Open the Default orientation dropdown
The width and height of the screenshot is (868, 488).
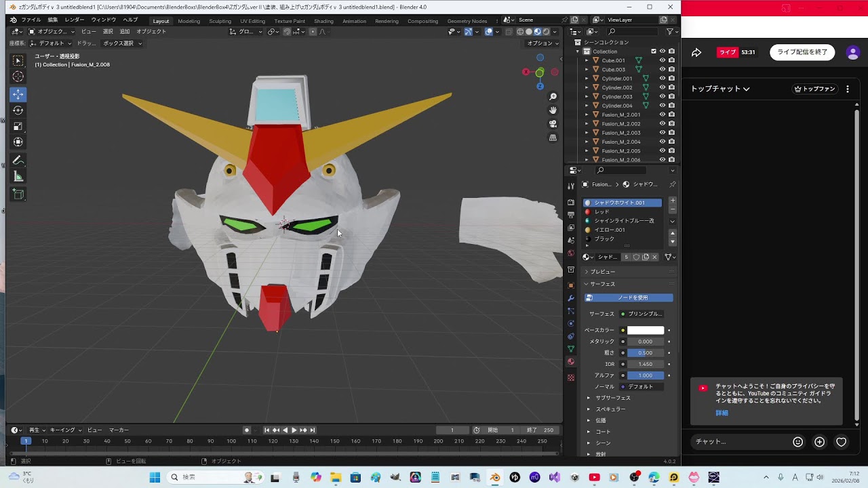[x=51, y=43]
